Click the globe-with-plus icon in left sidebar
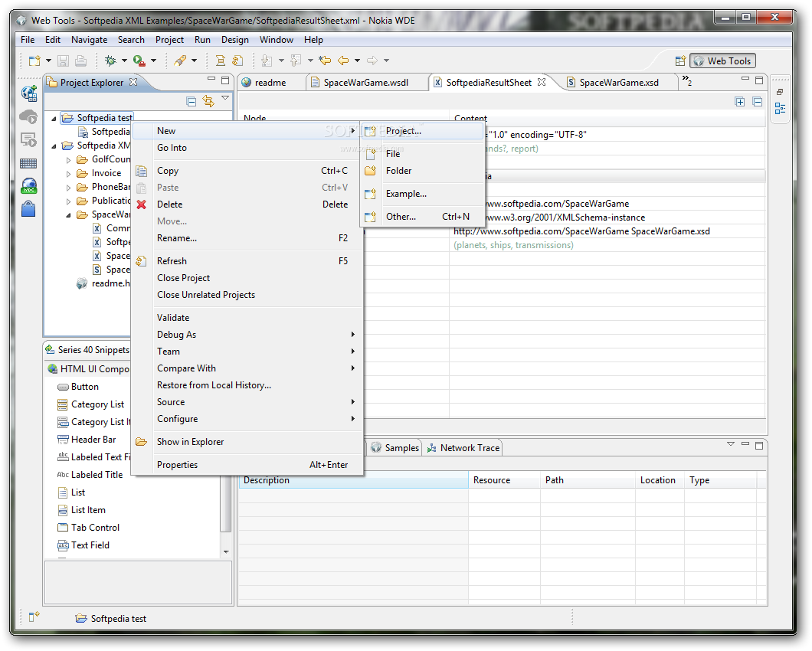 [x=28, y=93]
